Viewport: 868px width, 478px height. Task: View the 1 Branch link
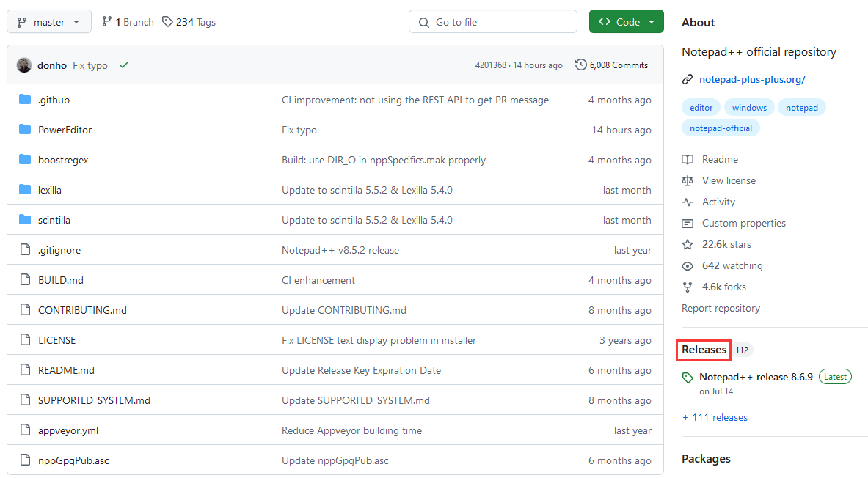[x=128, y=22]
